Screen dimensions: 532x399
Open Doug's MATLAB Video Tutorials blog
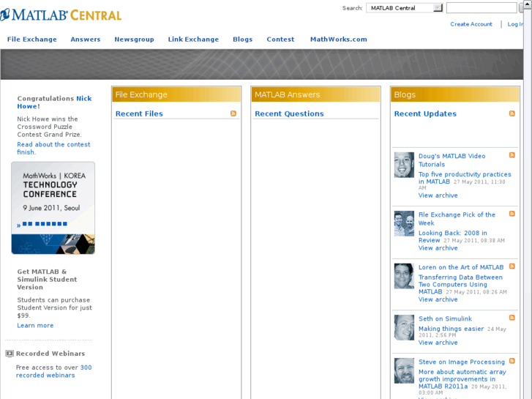(452, 160)
